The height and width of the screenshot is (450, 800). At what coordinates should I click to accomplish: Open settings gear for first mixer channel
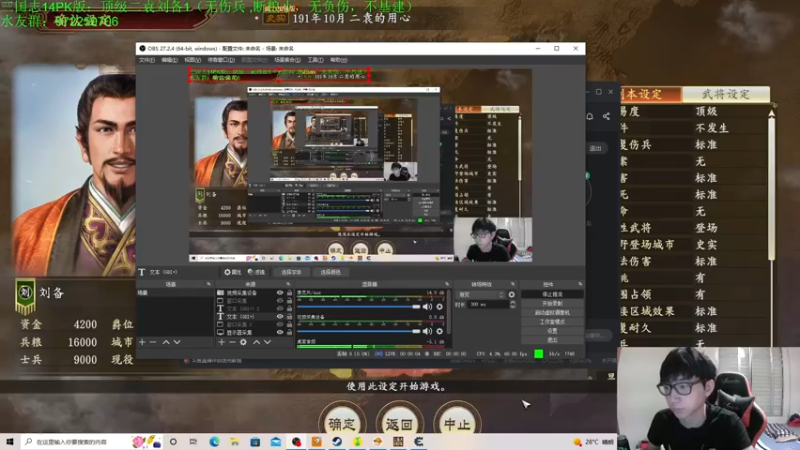pos(439,307)
